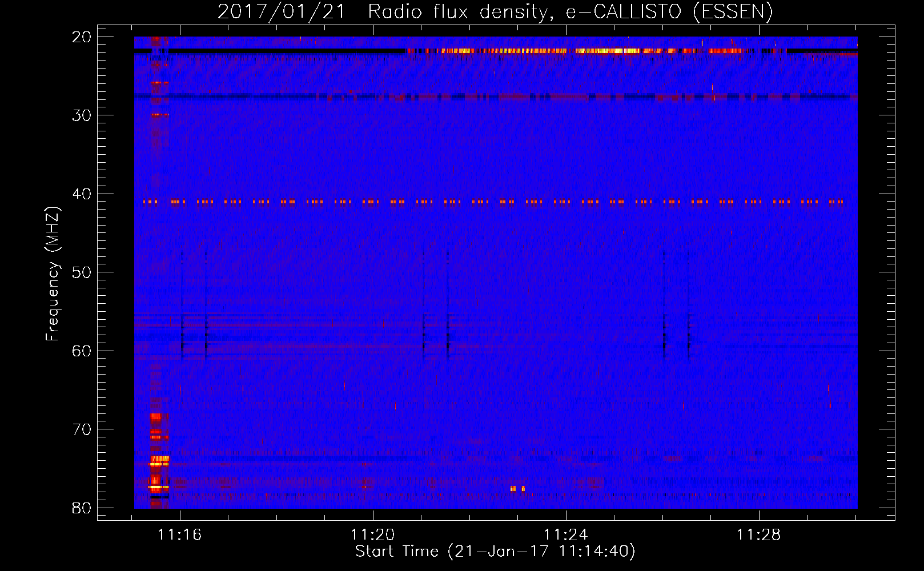Select the 11:28 time tick label
The height and width of the screenshot is (571, 924).
pos(758,534)
